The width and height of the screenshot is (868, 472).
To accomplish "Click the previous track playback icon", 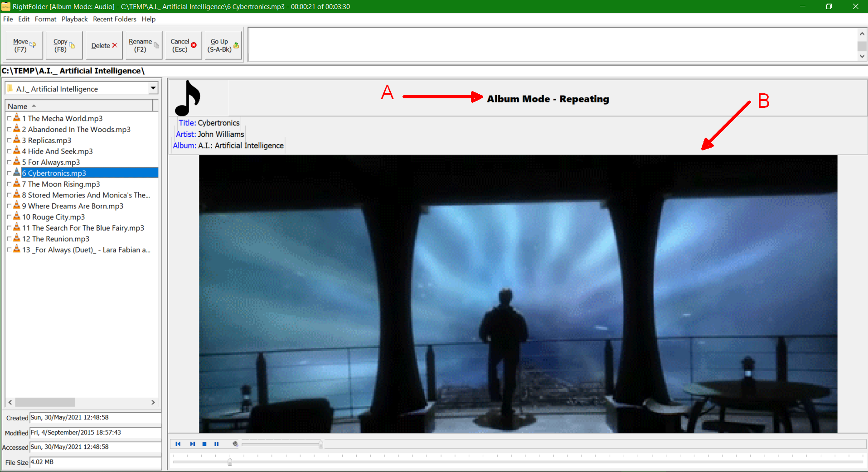I will tap(178, 444).
